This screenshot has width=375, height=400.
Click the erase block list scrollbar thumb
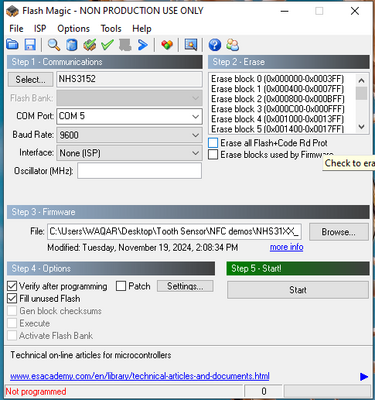coord(361,93)
